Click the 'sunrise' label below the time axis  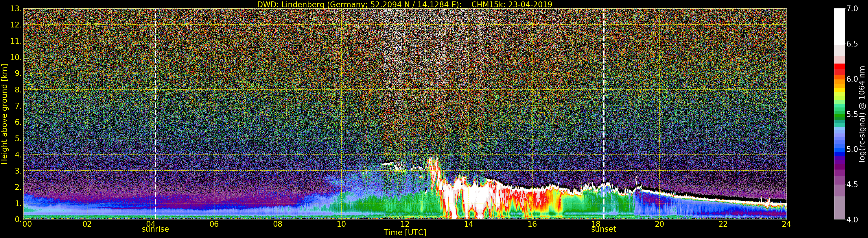(155, 229)
